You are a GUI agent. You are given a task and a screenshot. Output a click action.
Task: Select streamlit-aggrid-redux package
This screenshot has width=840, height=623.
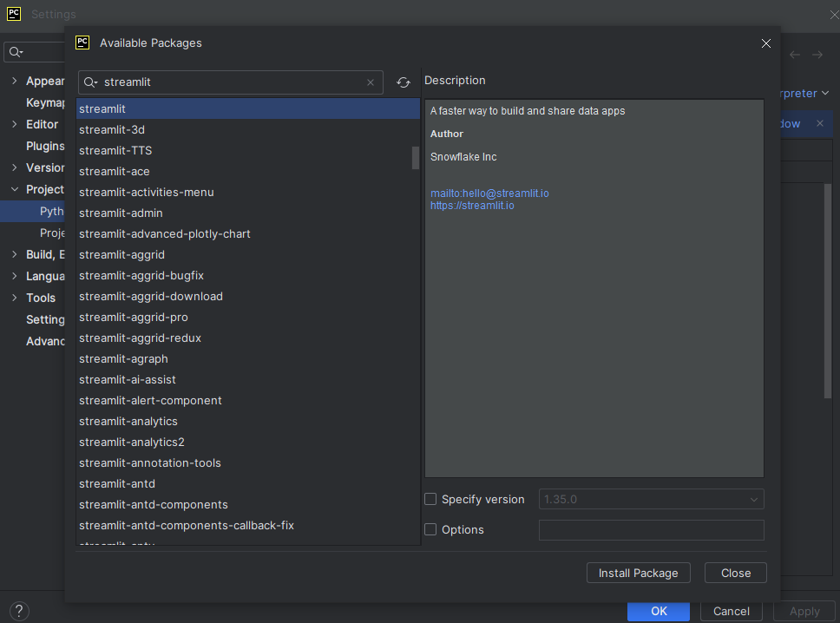pyautogui.click(x=248, y=338)
